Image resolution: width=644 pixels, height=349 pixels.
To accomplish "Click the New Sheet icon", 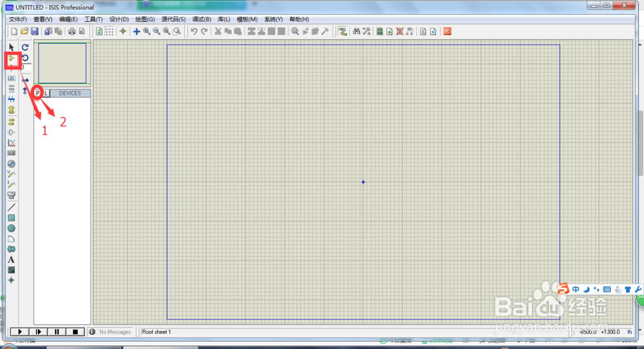I will tap(390, 32).
